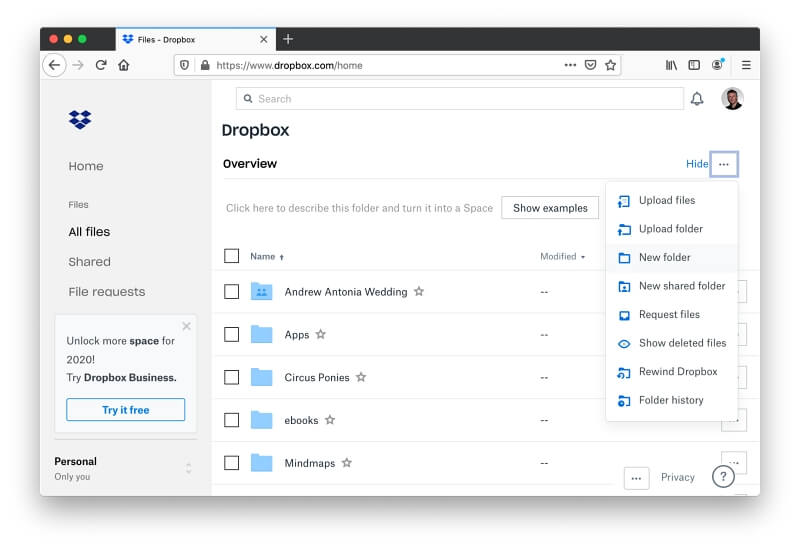Viewport: 800px width, 549px height.
Task: Open File requests in sidebar
Action: coord(107,292)
